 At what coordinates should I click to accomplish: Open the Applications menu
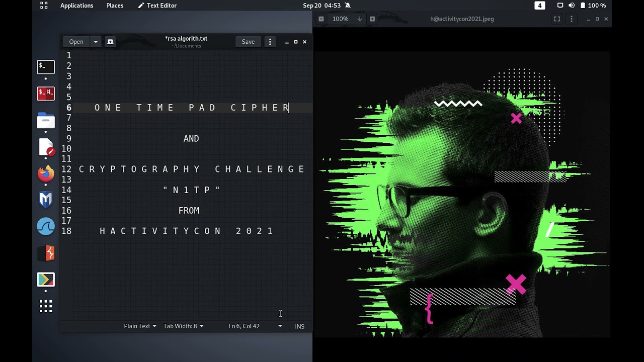[x=76, y=6]
